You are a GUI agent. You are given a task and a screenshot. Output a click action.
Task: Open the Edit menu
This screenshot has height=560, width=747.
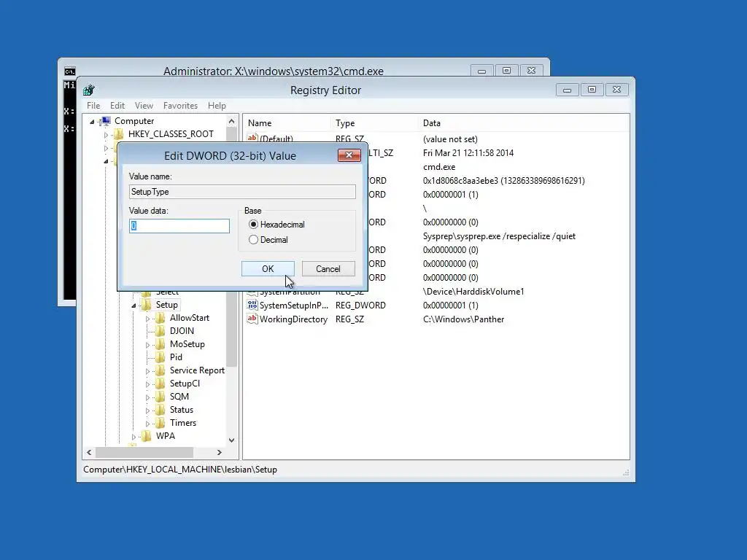(x=117, y=106)
